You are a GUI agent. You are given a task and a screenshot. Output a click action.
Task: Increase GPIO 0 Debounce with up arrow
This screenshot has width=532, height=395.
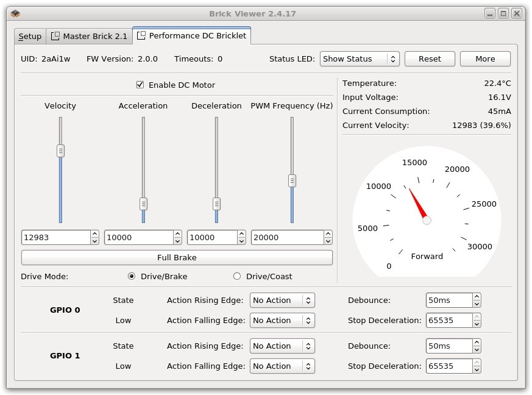click(477, 297)
